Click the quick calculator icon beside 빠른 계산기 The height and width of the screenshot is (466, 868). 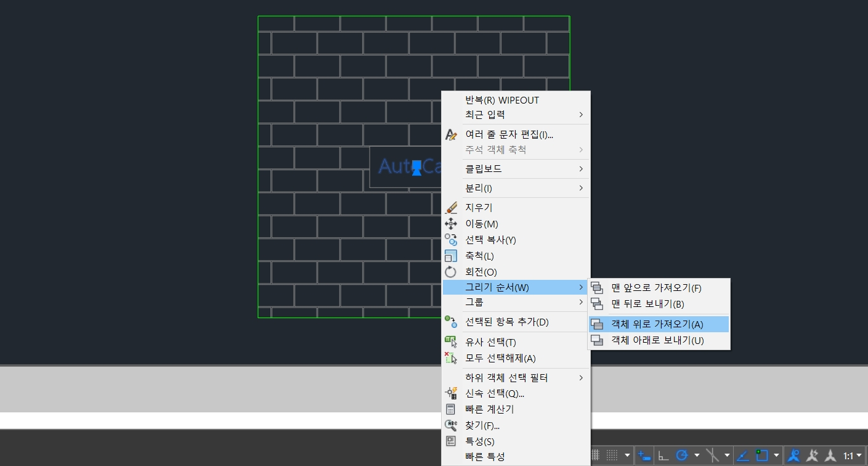pos(451,409)
